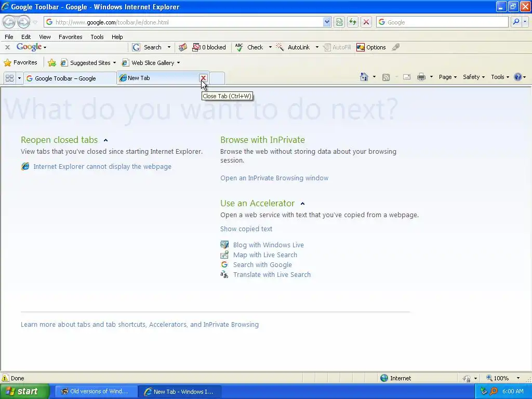The height and width of the screenshot is (399, 532).
Task: Open the Learn more about tabs link
Action: [x=139, y=324]
